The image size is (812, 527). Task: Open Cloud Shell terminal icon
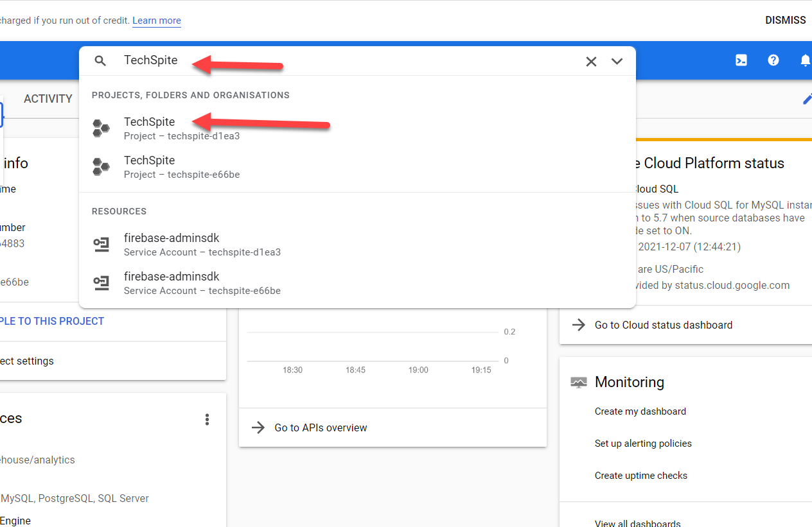click(x=741, y=60)
